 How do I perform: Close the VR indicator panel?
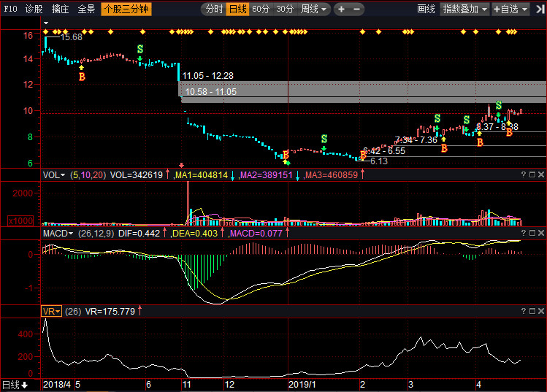pos(541,311)
